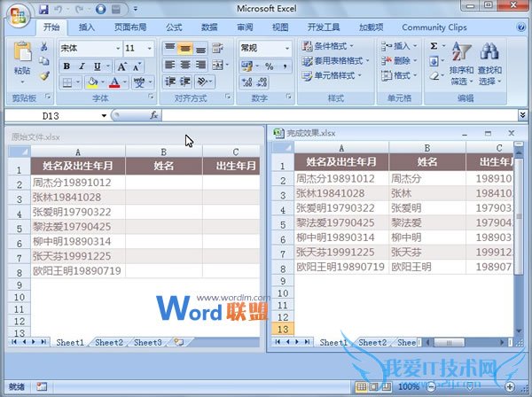This screenshot has width=532, height=397.
Task: Open number format 常规 dropdown
Action: click(287, 49)
